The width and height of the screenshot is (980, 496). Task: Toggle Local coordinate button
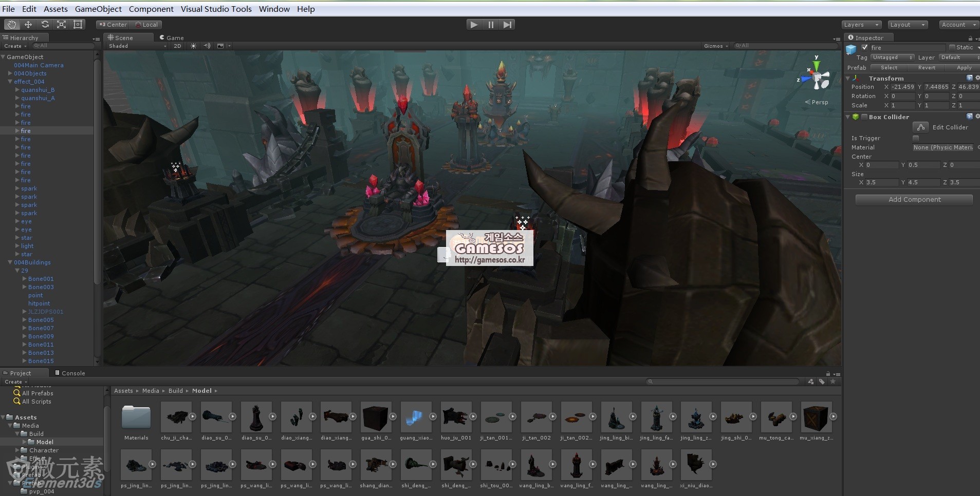click(x=146, y=24)
